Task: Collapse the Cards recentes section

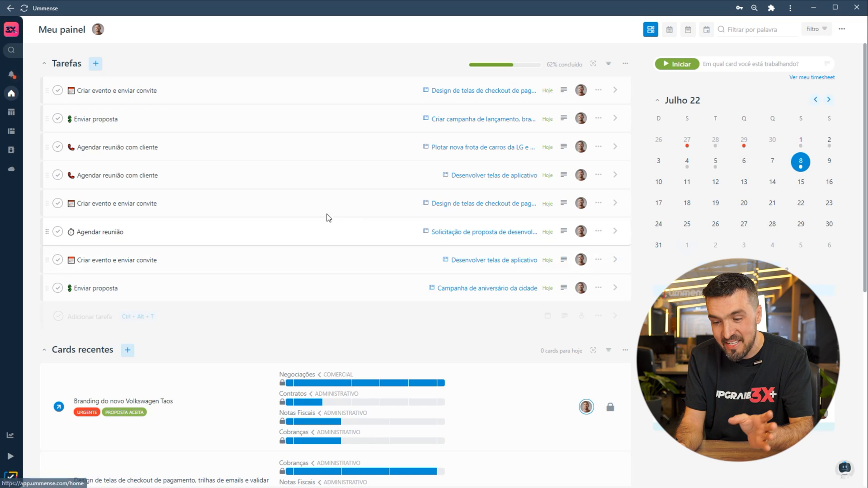Action: (44, 350)
